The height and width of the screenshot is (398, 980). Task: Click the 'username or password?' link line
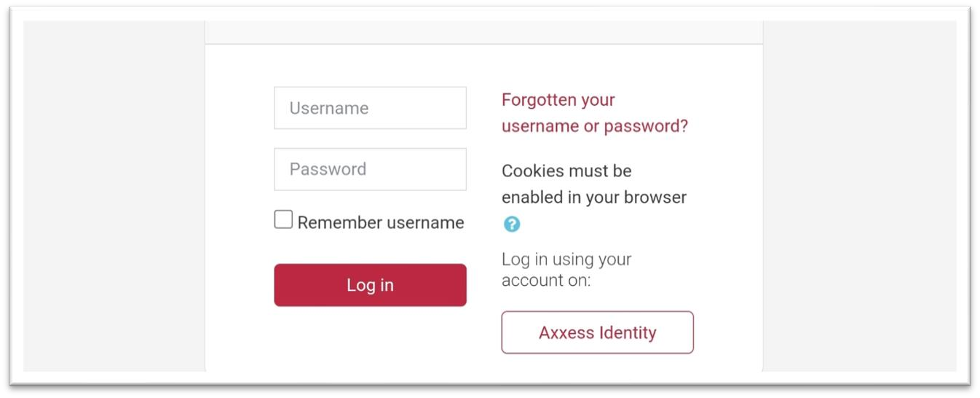click(594, 126)
